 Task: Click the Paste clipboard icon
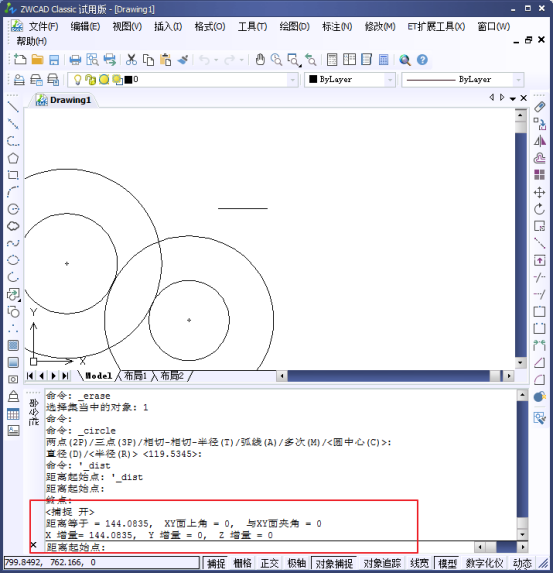tap(166, 60)
